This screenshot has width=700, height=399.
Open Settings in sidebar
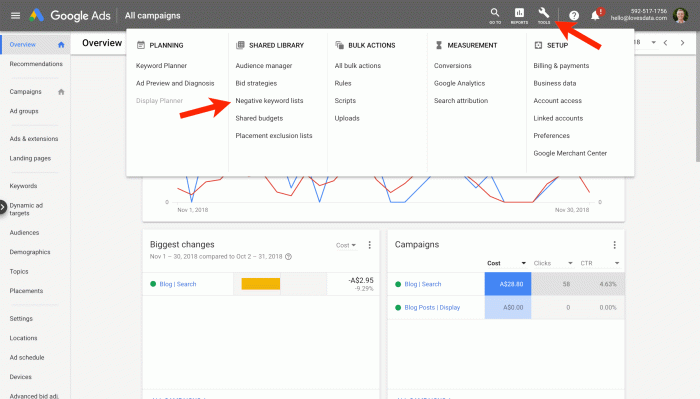(21, 319)
